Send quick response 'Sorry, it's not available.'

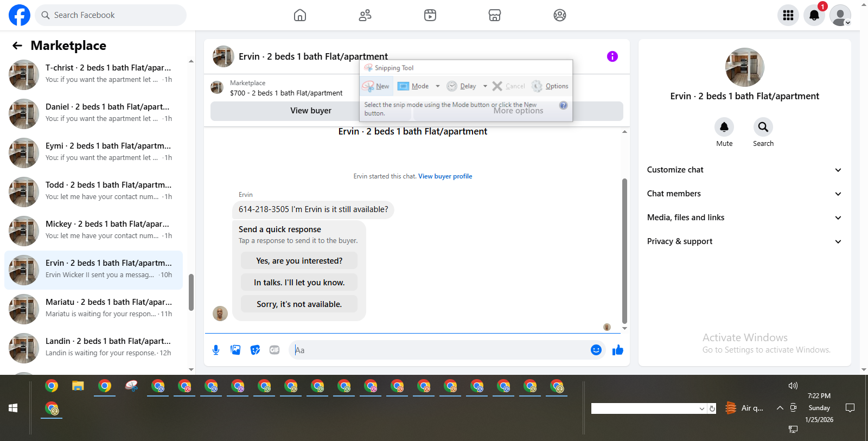(299, 304)
